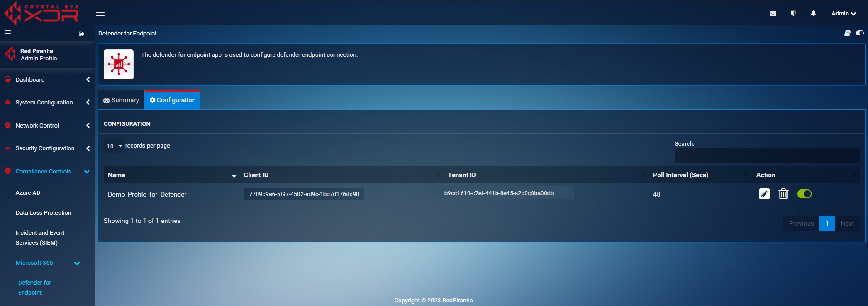Viewport: 868px width, 306px height.
Task: Disable the Demo_Profile_for_Defender profile toggle
Action: pos(805,194)
